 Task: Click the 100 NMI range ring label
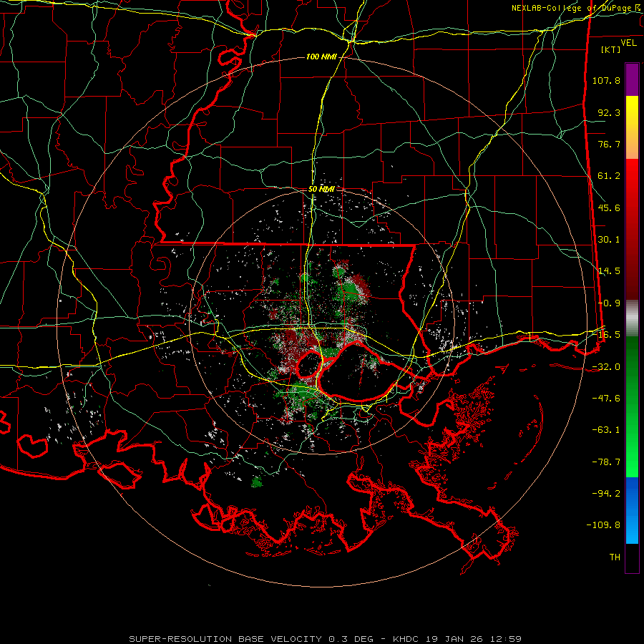[x=321, y=57]
